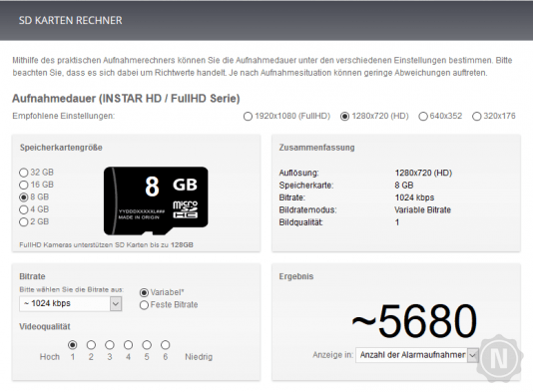The image size is (533, 392).
Task: Choose the 320x176 resolution radio button
Action: [476, 117]
